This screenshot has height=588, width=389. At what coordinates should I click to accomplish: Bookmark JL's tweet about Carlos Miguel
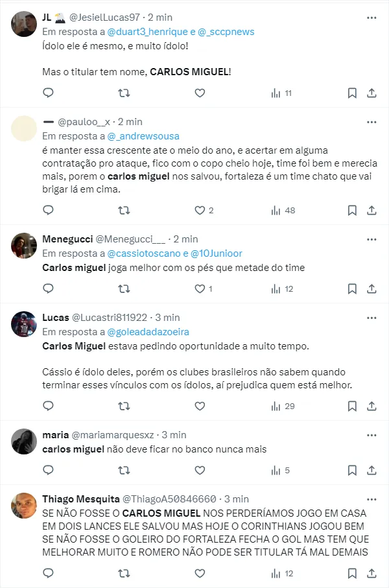coord(352,93)
